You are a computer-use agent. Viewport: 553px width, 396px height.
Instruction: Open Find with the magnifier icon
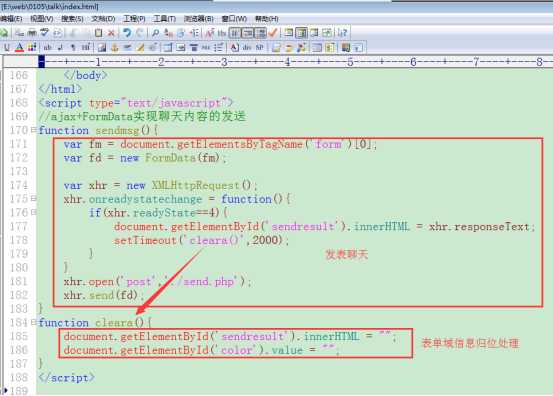tap(155, 33)
